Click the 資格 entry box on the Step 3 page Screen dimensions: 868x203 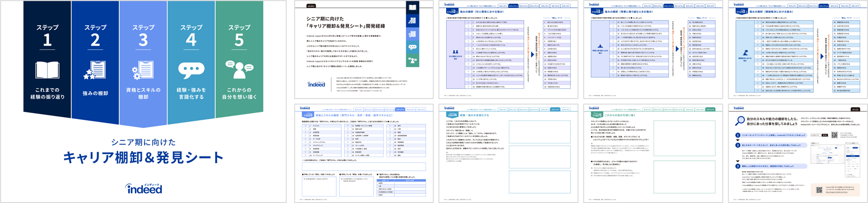pyautogui.click(x=356, y=186)
